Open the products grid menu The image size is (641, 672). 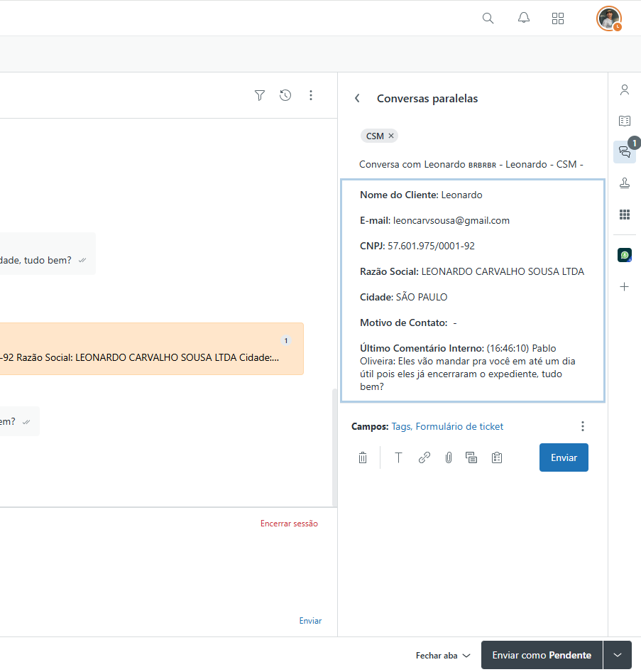point(558,18)
